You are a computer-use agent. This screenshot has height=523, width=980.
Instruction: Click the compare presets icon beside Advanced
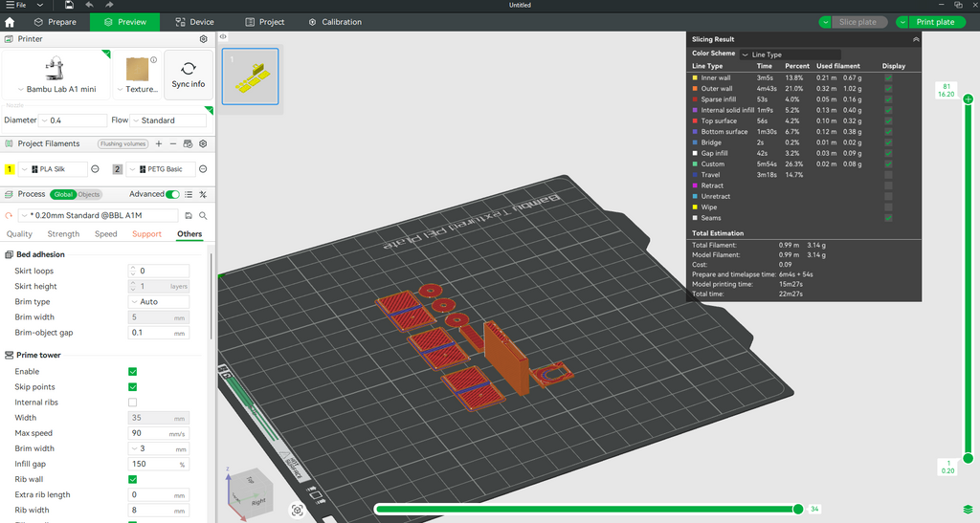[x=203, y=194]
